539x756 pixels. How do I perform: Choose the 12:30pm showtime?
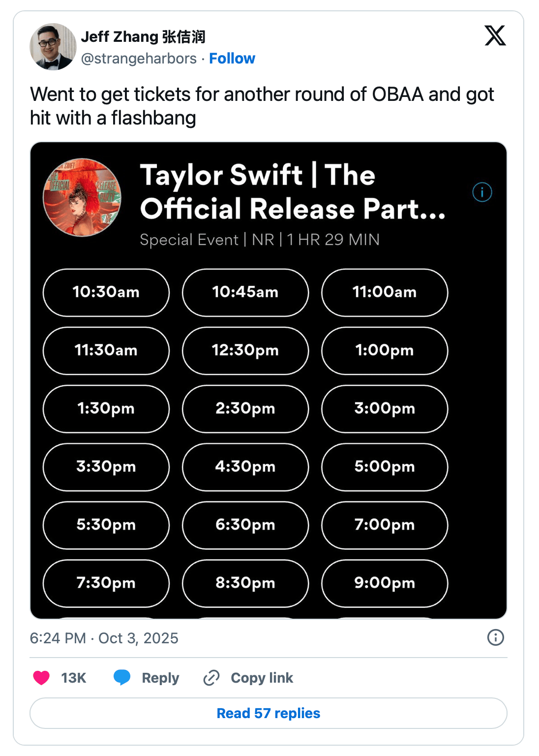pos(245,350)
